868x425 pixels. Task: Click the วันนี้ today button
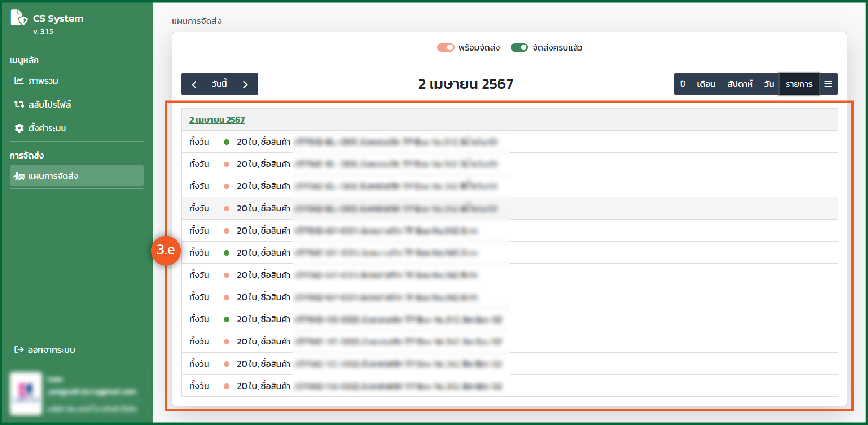tap(219, 84)
